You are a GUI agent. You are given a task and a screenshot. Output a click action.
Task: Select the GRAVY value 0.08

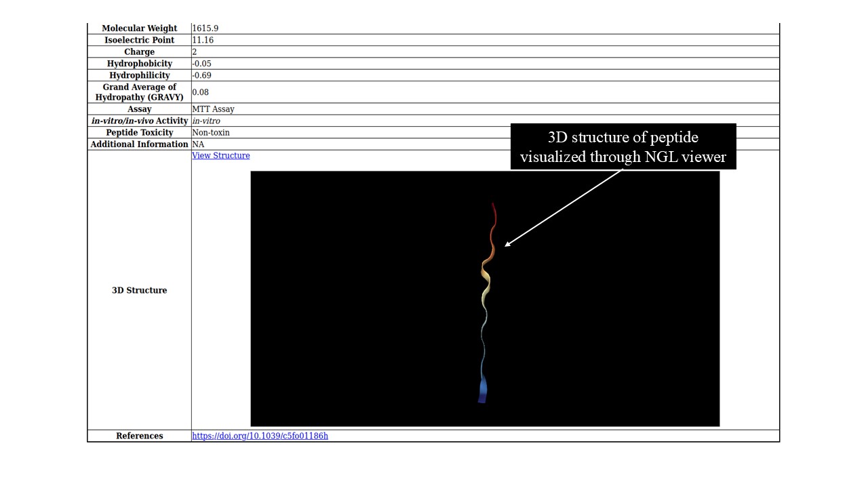[201, 92]
